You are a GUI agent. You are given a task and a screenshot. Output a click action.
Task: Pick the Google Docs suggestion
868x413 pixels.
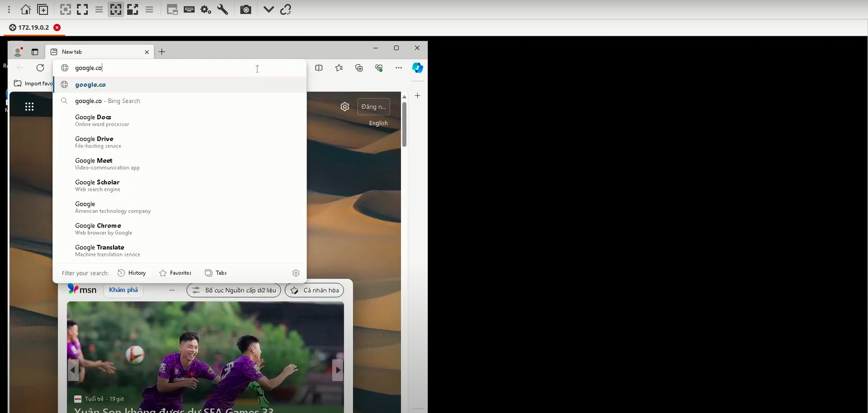(x=180, y=120)
